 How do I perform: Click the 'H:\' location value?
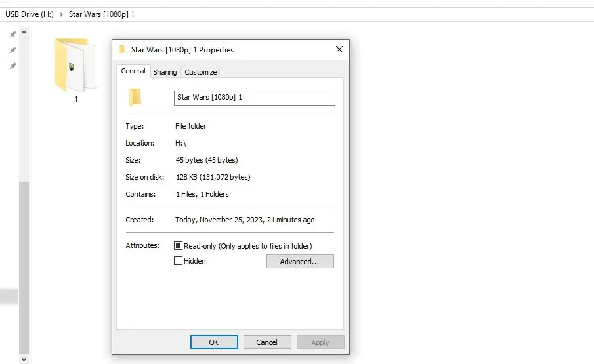pos(180,143)
